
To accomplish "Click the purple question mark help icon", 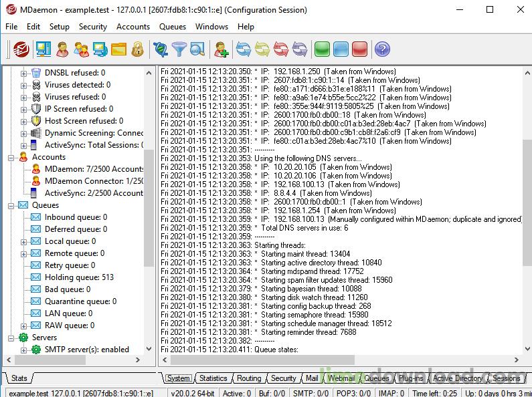I will point(381,49).
